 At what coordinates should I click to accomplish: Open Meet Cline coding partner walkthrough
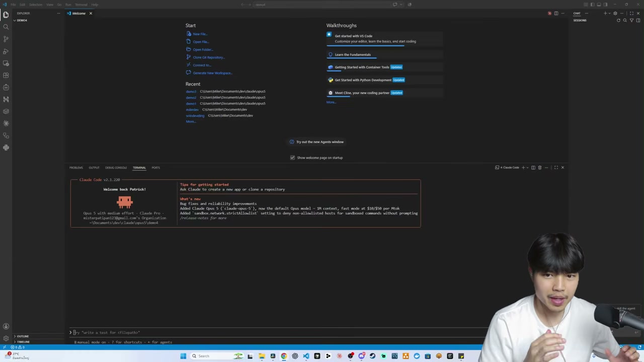(x=384, y=93)
